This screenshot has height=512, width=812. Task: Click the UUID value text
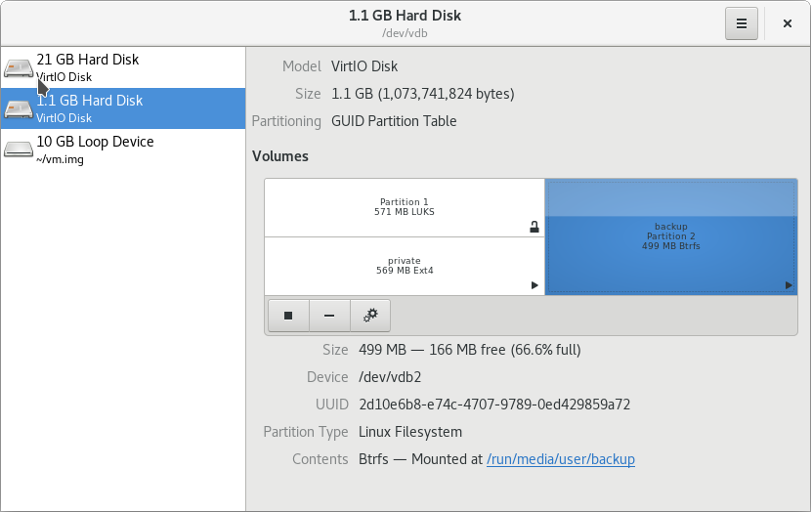(x=494, y=405)
